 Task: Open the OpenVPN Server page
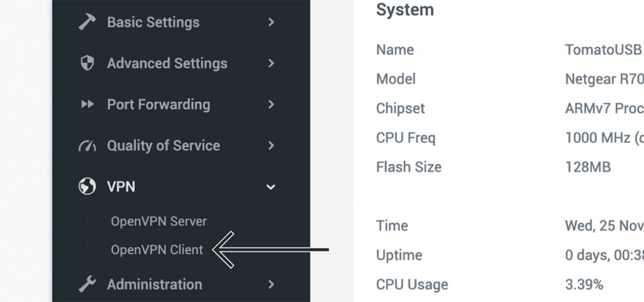[158, 221]
